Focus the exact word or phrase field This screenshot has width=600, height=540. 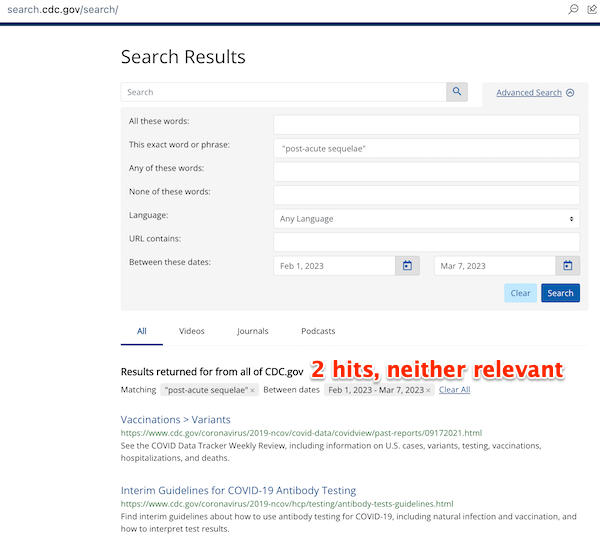tap(427, 148)
